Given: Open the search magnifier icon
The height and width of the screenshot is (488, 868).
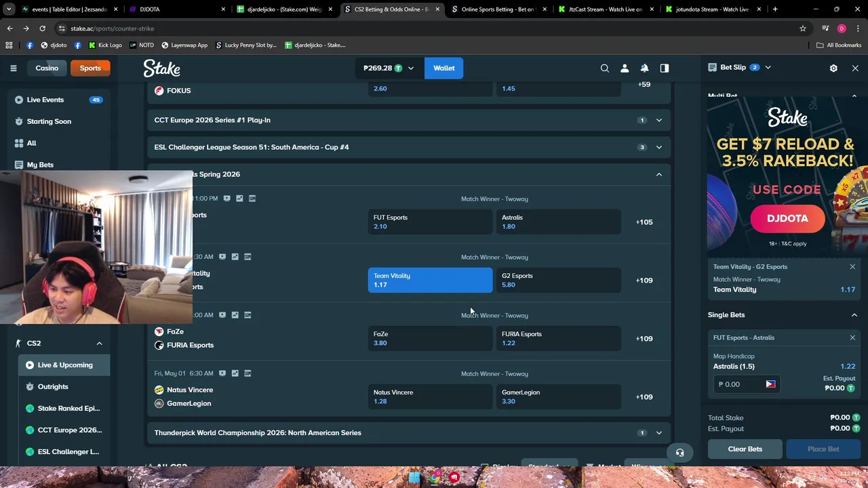Looking at the screenshot, I should (x=605, y=68).
